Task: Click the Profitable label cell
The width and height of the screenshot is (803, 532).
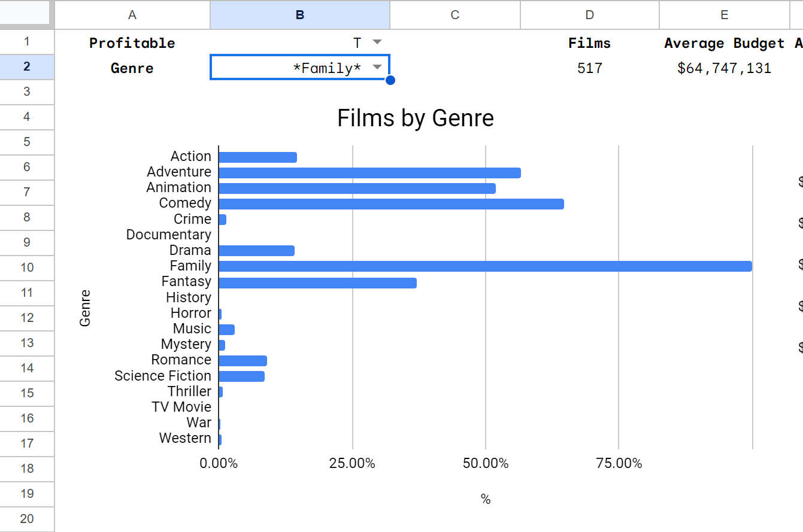Action: (132, 43)
